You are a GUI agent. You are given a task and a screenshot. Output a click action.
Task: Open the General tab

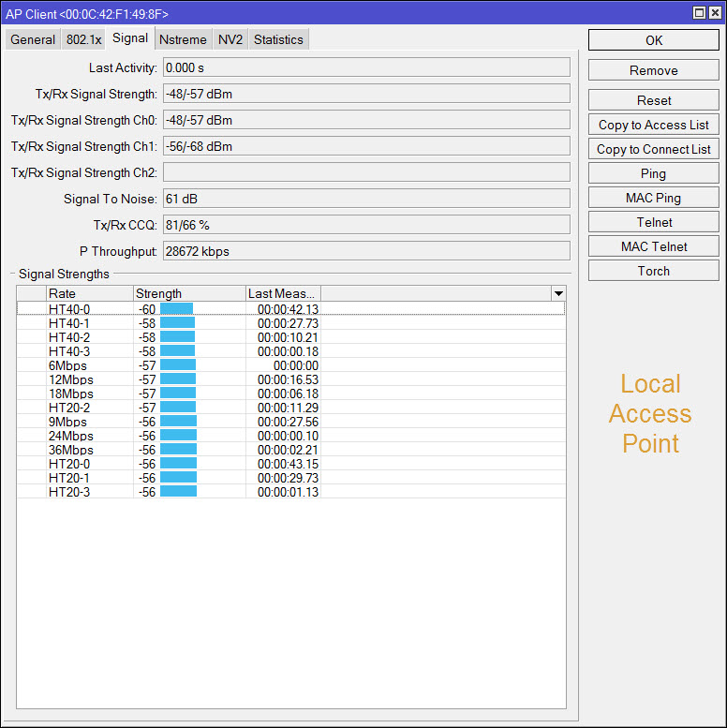coord(33,39)
